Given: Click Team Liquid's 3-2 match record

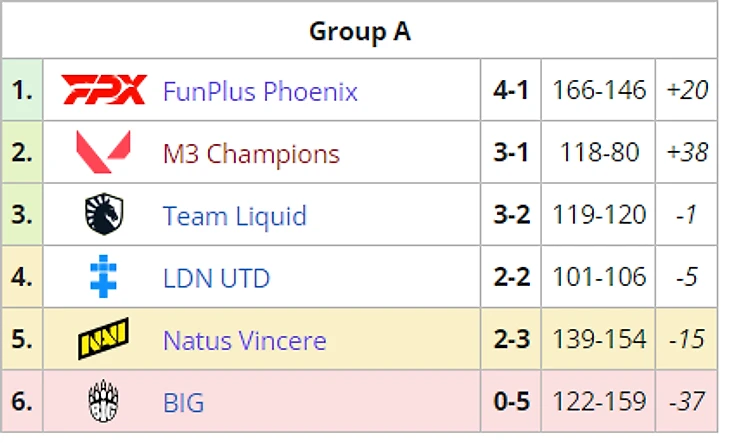Looking at the screenshot, I should coord(511,216).
